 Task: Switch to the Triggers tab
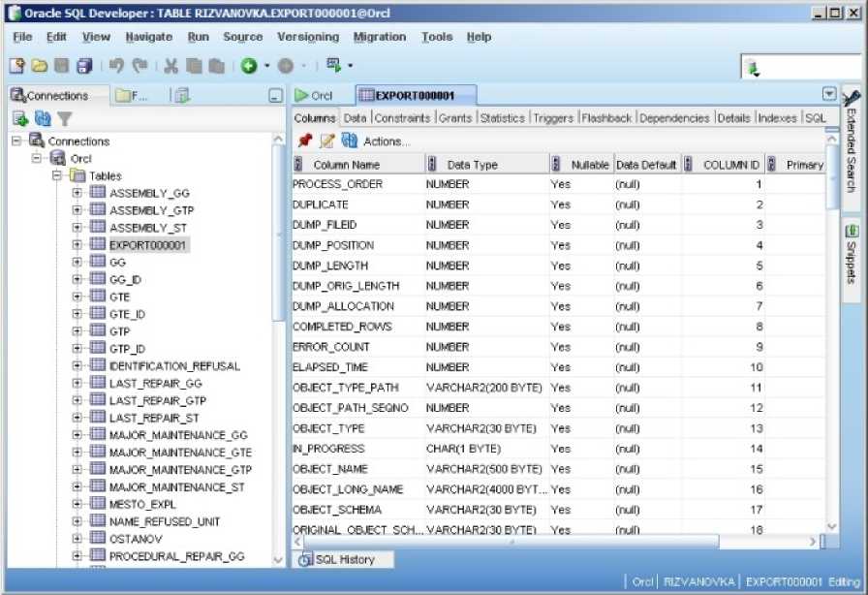point(553,118)
